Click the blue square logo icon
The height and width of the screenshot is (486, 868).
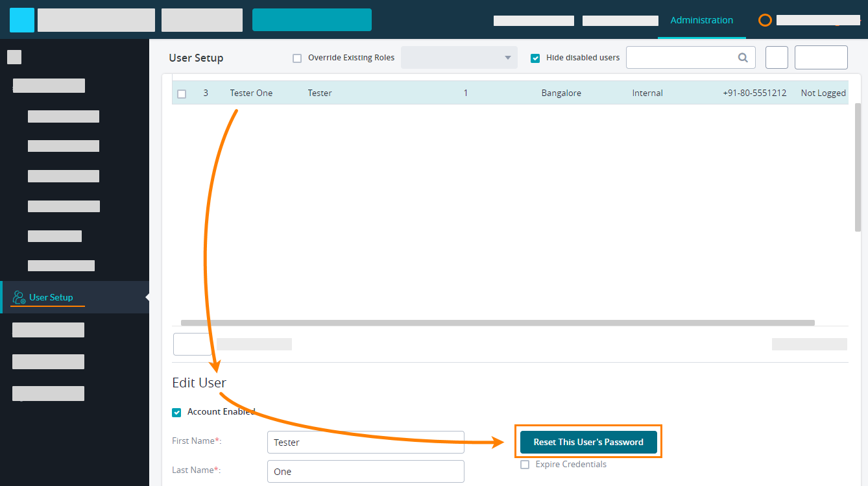tap(22, 20)
